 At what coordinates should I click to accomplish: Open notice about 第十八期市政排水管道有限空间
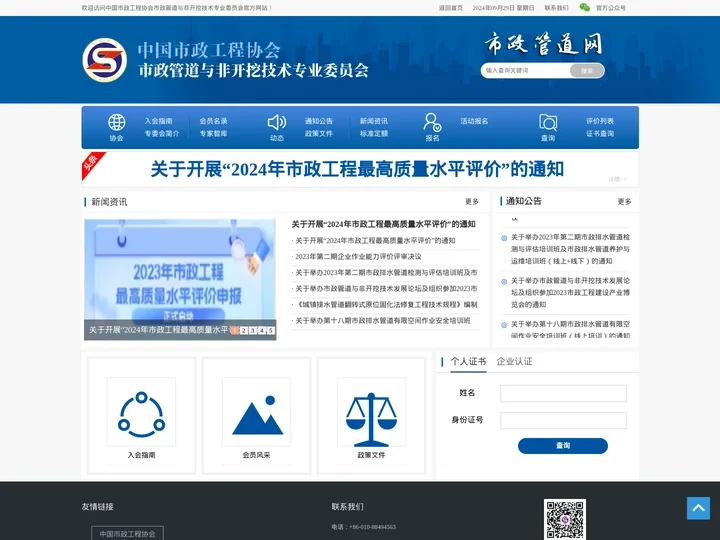(x=570, y=329)
